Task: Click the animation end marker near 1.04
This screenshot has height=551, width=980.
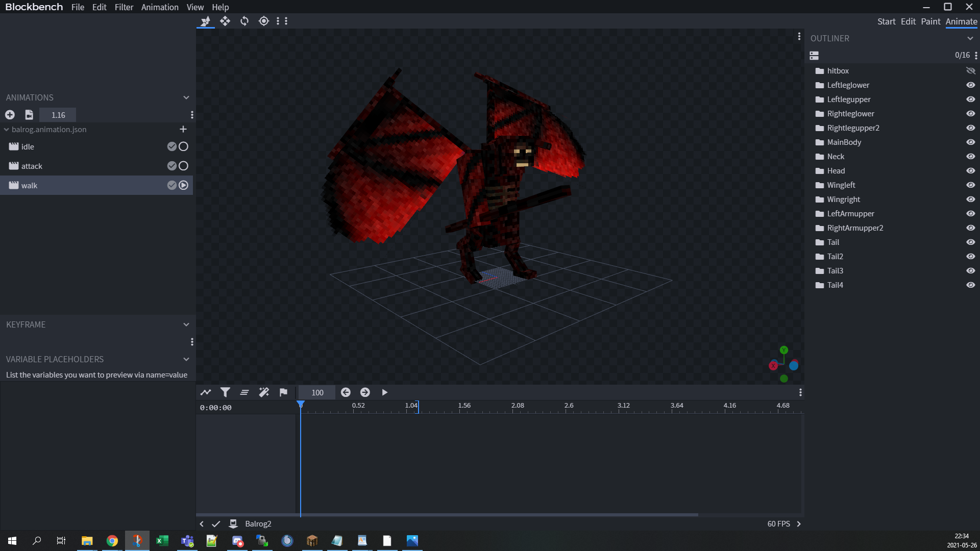Action: point(418,407)
